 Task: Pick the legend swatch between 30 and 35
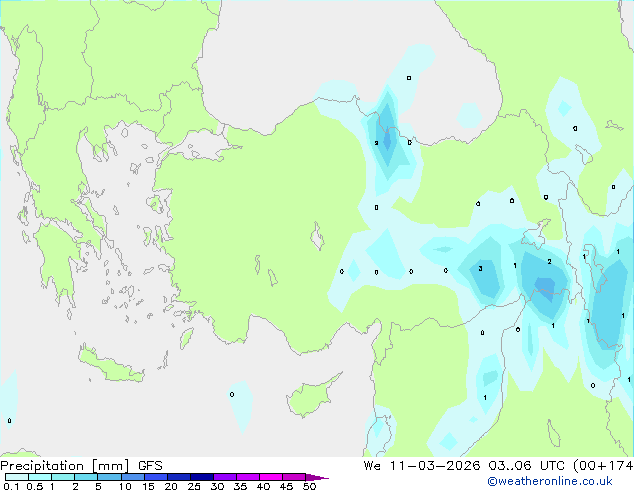225,477
